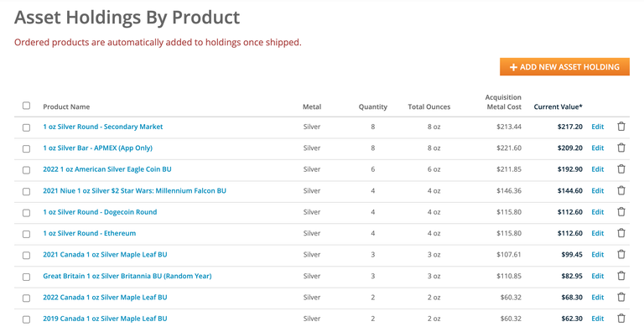644x332 pixels.
Task: Sort by Current Value column header
Action: [558, 106]
